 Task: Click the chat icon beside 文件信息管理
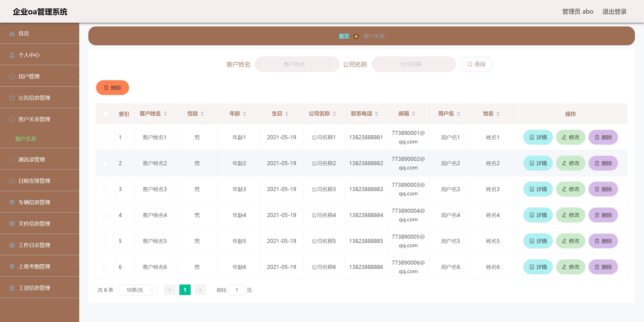tap(12, 224)
